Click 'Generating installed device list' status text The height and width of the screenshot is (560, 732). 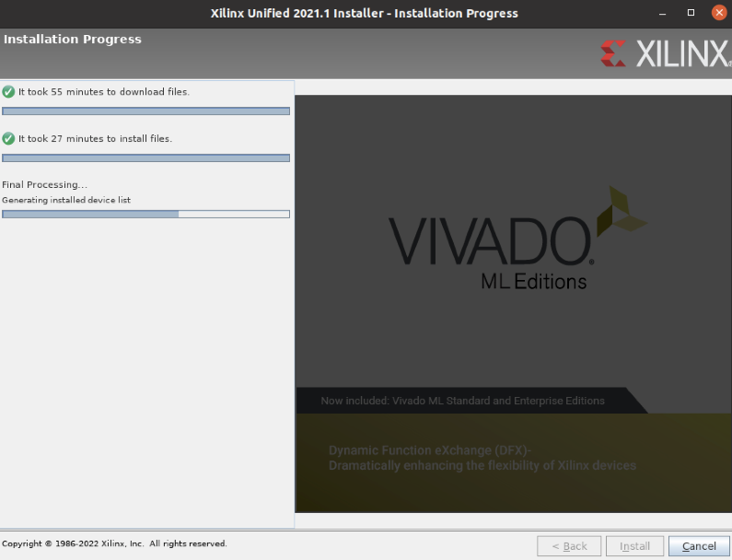(x=66, y=200)
